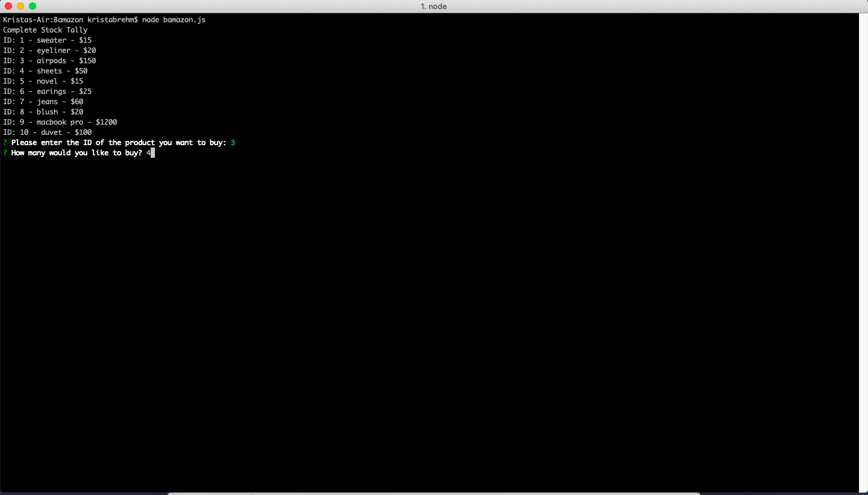Click the row "ID: 8 - blush - $20"
This screenshot has height=495, width=868.
tap(43, 112)
